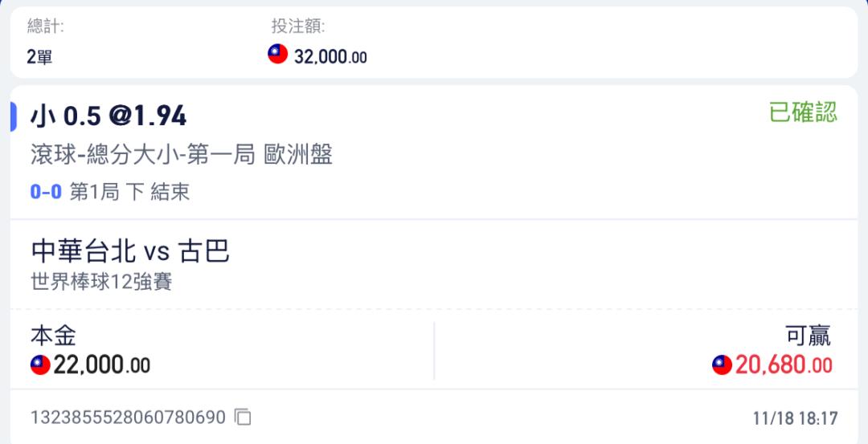Click the flag icon beside 22,000.00 stake

40,365
